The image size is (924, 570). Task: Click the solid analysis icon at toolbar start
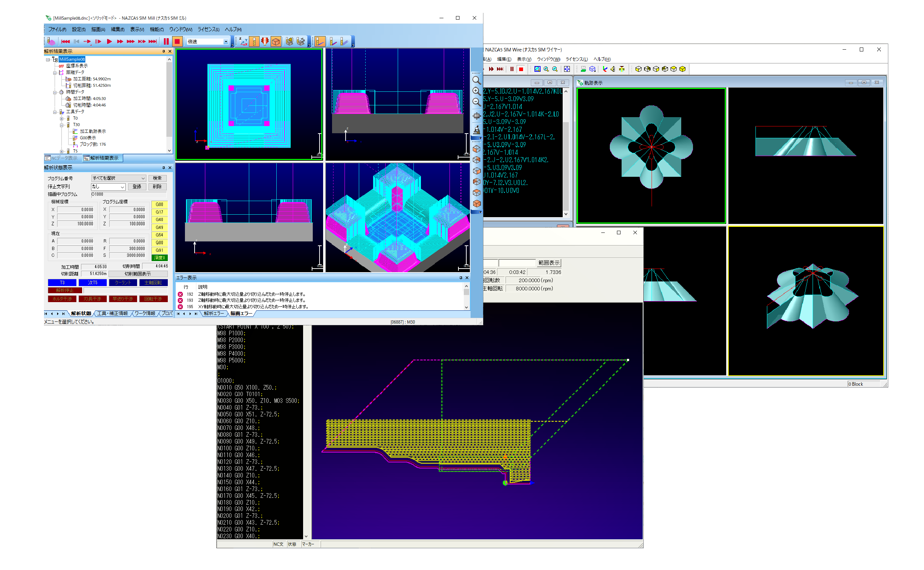(x=52, y=41)
